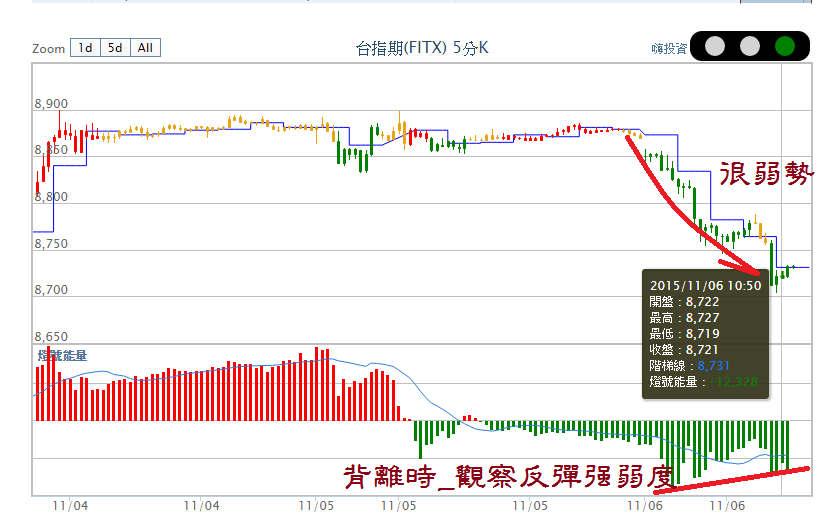835x520 pixels.
Task: Click the 台指期(FITX) 5分K chart title
Action: (422, 47)
